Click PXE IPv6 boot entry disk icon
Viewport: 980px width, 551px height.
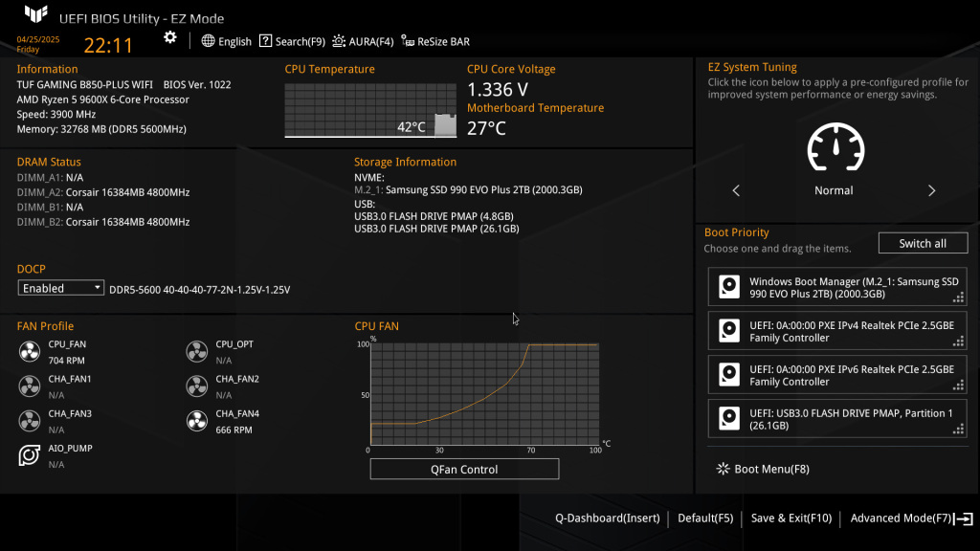click(x=728, y=374)
